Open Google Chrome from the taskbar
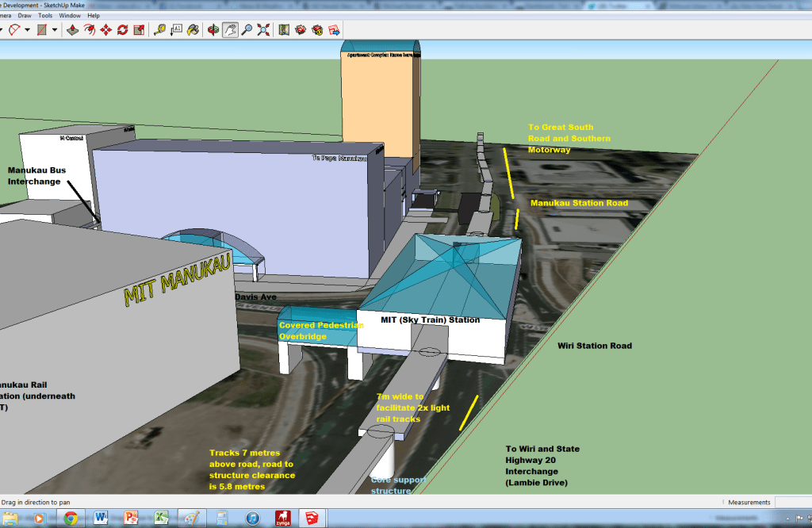Screen dimensions: 812x528 [71, 518]
